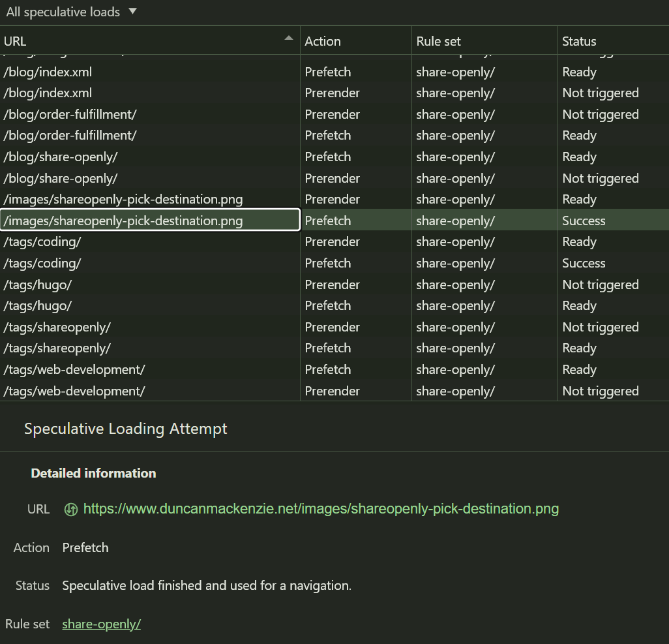Select the /tags/shareopenly/ Prefetch row
This screenshot has height=644, width=669.
point(150,348)
